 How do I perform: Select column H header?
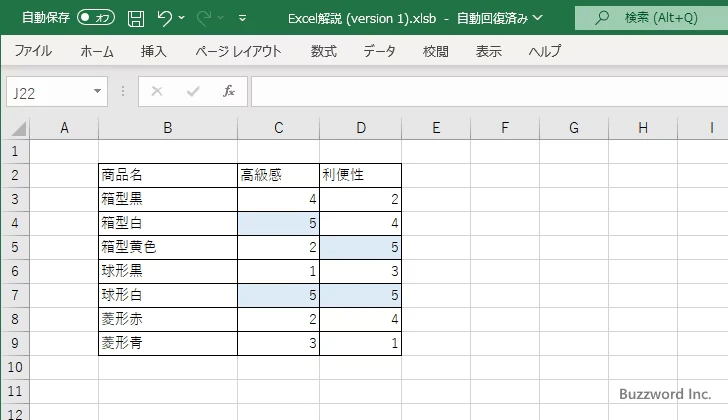(643, 128)
